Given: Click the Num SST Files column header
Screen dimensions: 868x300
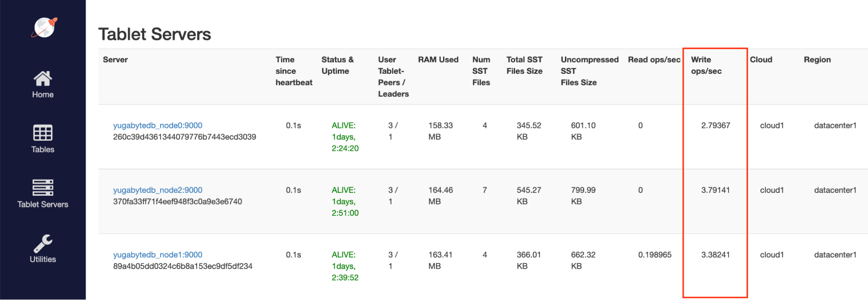Looking at the screenshot, I should 481,71.
